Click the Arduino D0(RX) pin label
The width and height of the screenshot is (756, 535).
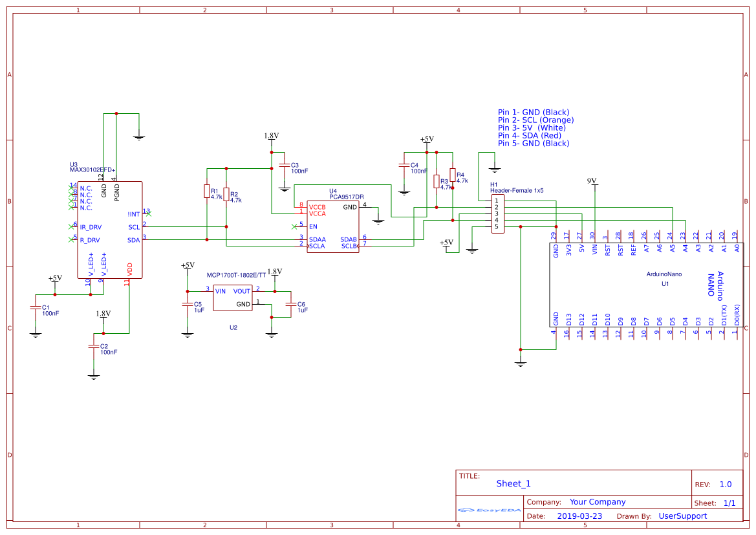coord(737,314)
